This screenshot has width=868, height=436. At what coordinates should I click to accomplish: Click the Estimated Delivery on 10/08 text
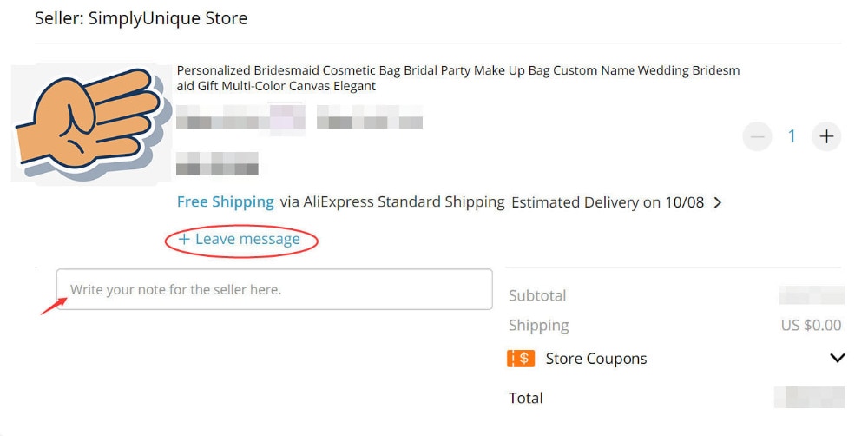point(608,202)
